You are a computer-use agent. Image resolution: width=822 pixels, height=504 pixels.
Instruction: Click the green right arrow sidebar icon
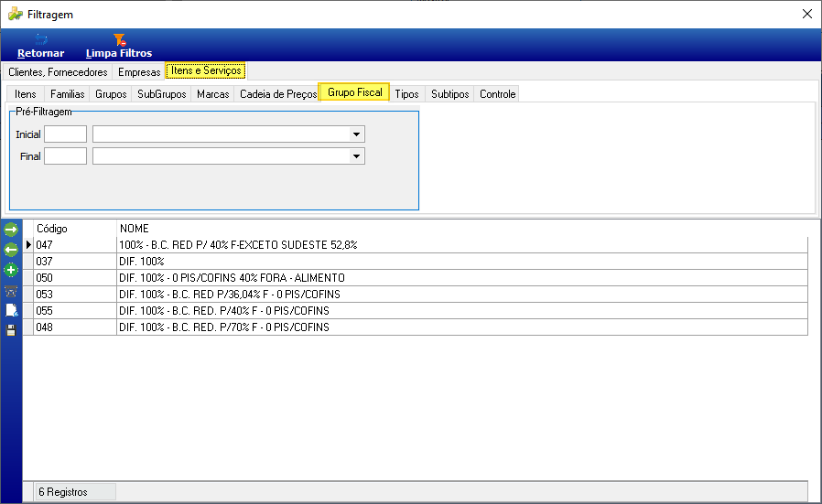point(10,230)
